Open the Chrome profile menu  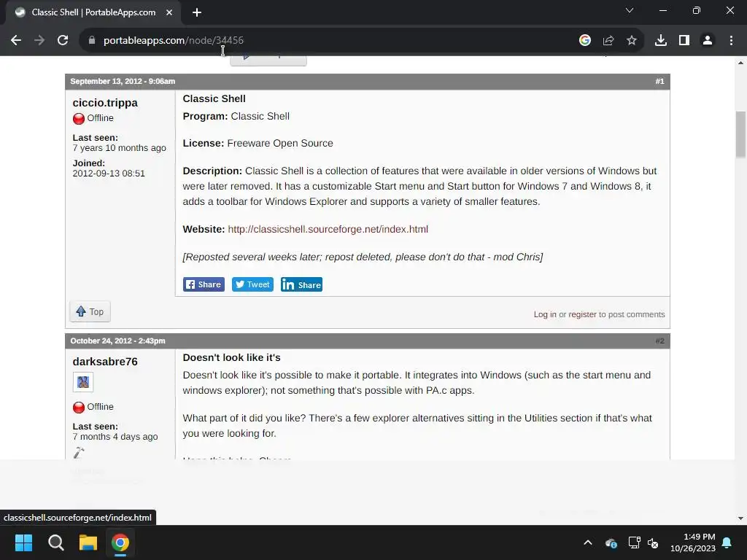(x=708, y=41)
